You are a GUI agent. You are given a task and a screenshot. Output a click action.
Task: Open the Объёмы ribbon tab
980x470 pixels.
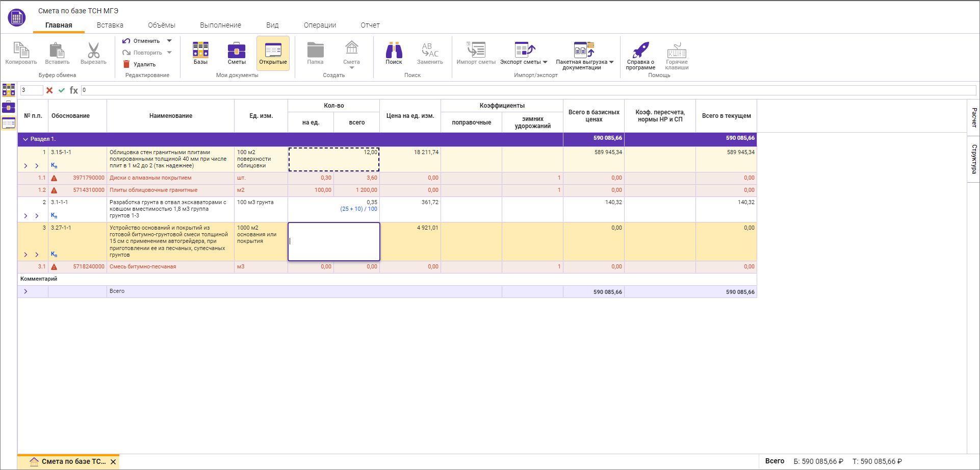point(162,25)
